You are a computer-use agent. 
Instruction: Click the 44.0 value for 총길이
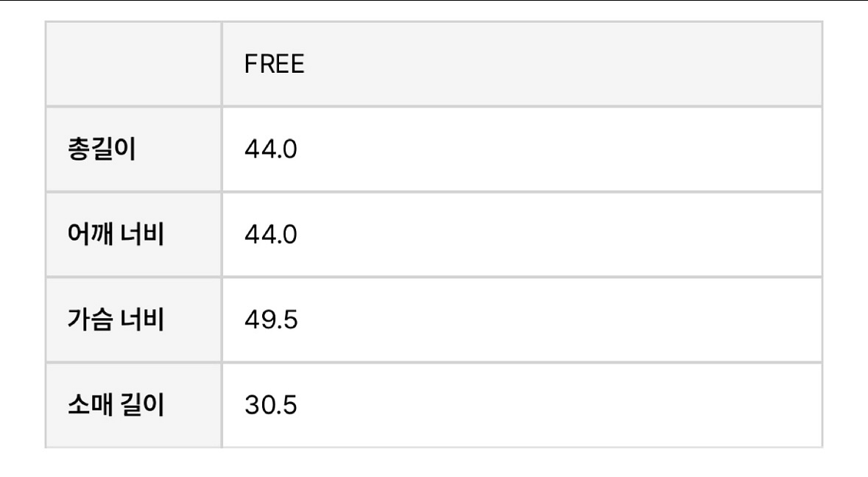tap(271, 149)
